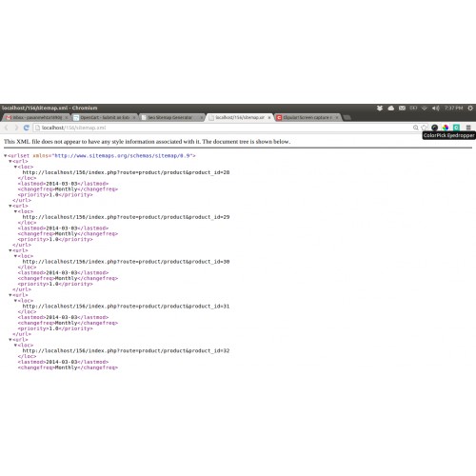Open the Chromium hamburger menu
The width and height of the screenshot is (476, 476).
(468, 128)
